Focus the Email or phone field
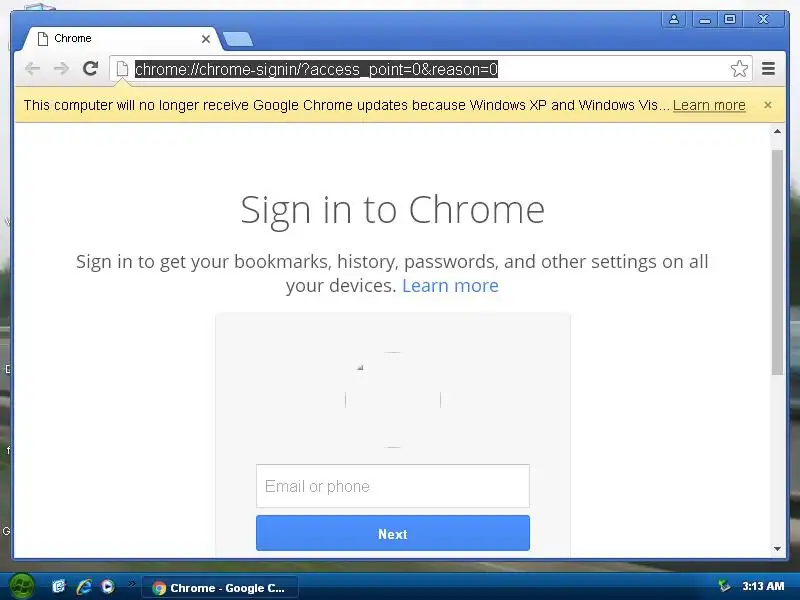The image size is (800, 600). 393,486
